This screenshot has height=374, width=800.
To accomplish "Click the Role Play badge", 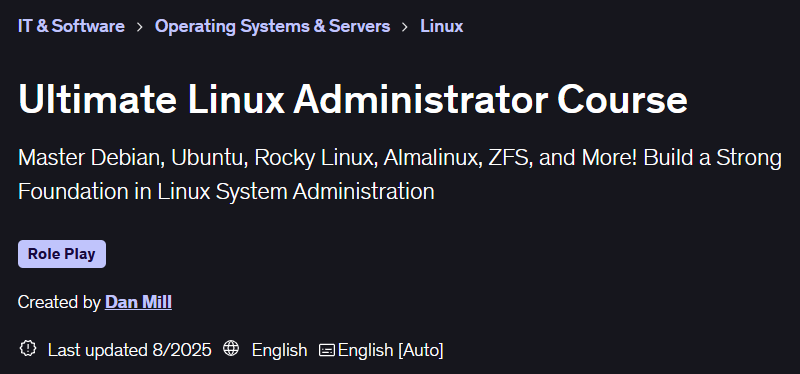I will point(62,254).
